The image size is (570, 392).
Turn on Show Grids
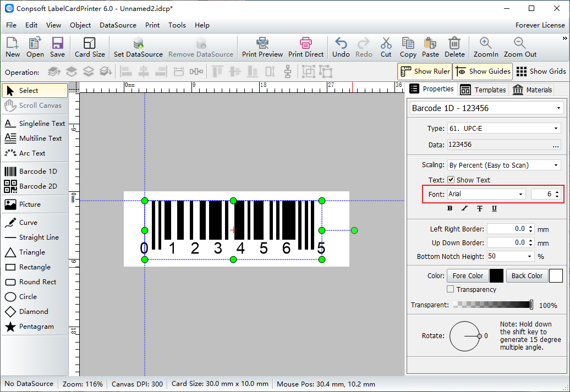541,71
